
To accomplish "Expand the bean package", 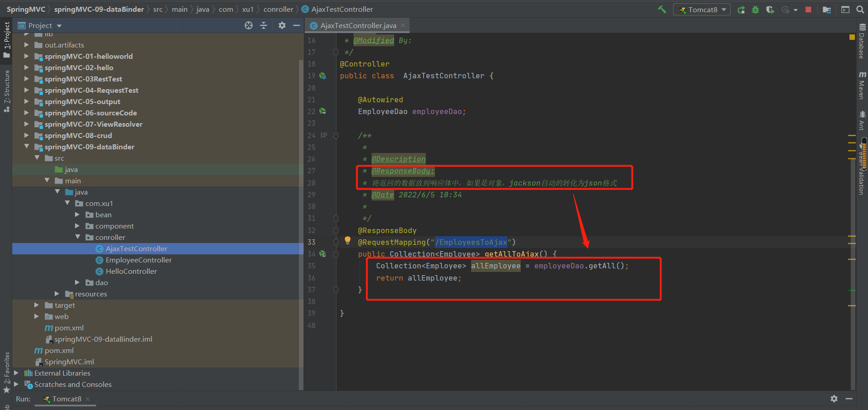I will [x=77, y=215].
